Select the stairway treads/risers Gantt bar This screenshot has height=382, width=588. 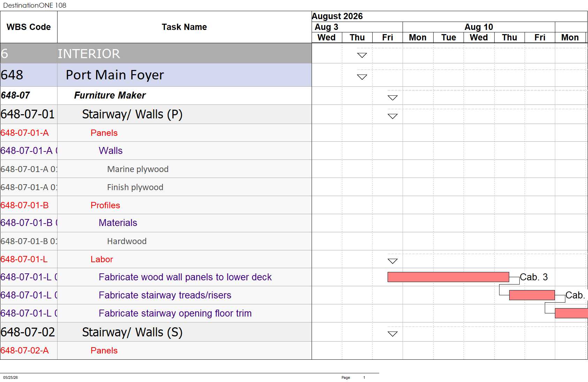(532, 295)
